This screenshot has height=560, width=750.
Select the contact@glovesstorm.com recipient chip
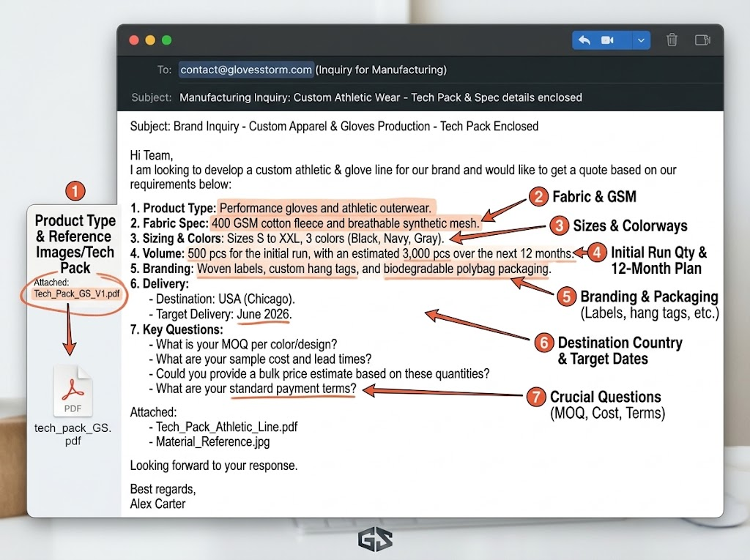pyautogui.click(x=246, y=70)
